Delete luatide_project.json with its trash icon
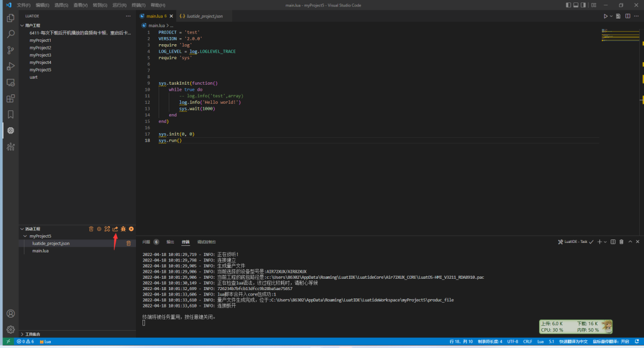This screenshot has height=348, width=644. coord(128,244)
